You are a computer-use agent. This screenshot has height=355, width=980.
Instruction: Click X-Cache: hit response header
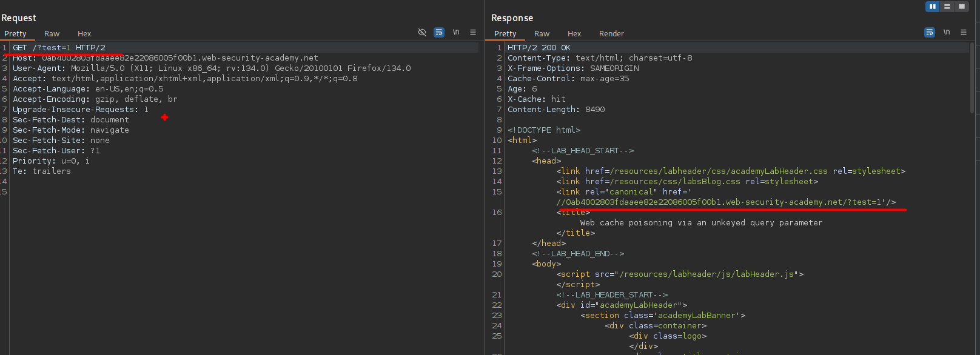pyautogui.click(x=537, y=99)
